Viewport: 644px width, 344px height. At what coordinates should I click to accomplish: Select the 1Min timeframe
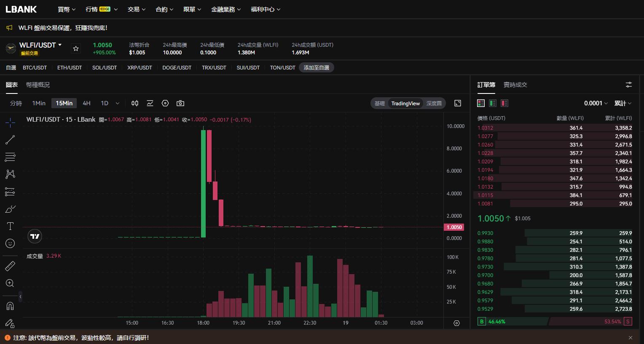(x=39, y=103)
